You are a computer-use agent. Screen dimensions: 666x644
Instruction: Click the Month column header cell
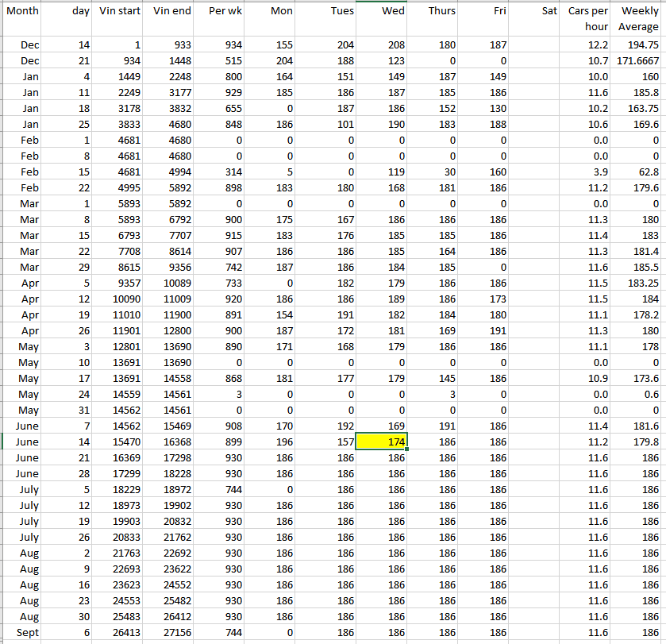tap(21, 11)
